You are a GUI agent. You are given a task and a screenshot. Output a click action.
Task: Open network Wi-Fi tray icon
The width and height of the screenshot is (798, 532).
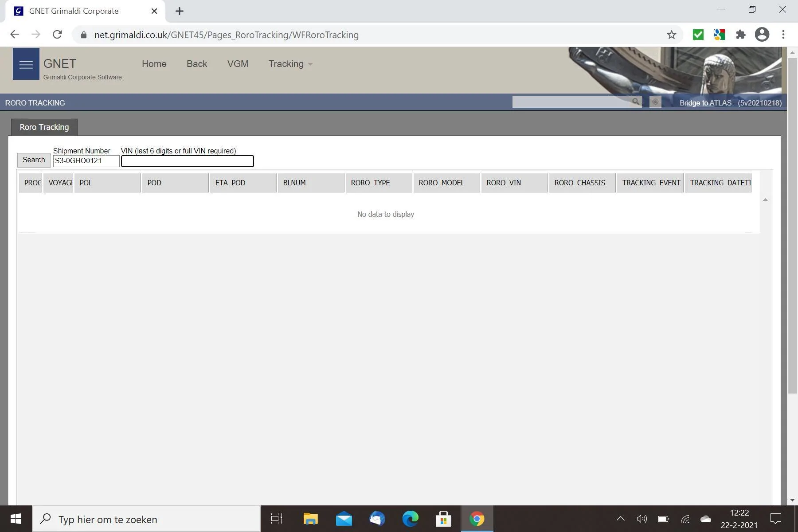[x=685, y=519]
